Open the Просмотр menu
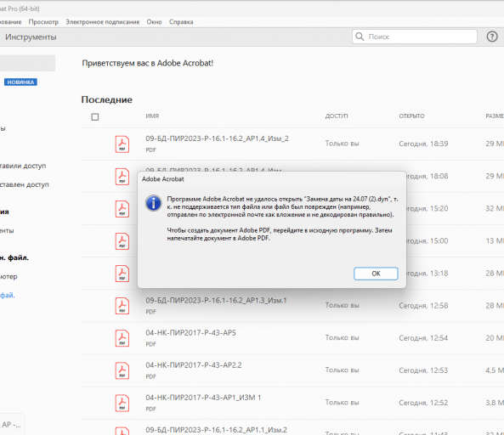Viewport: 504px width, 435px height. pos(43,22)
